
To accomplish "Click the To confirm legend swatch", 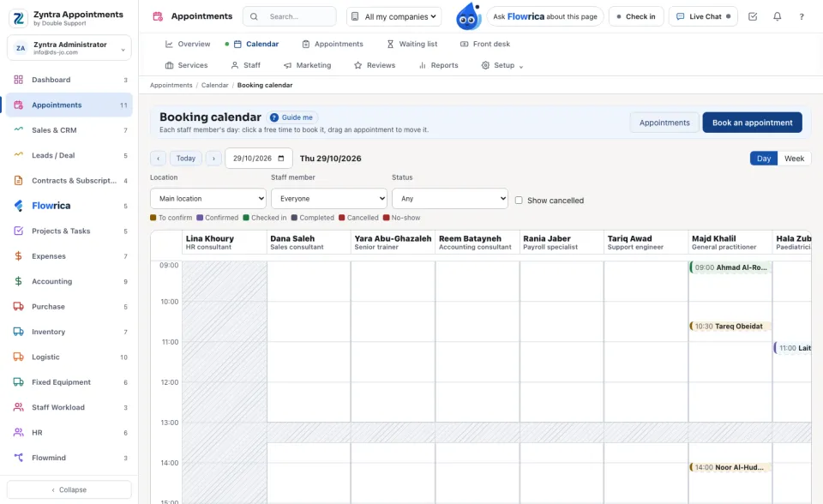I will coord(153,218).
